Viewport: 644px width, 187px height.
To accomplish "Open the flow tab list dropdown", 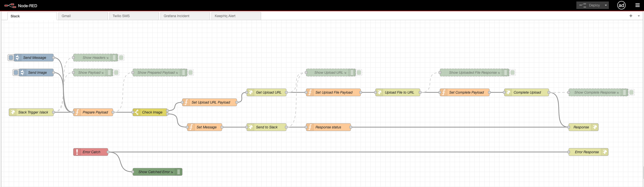I will coord(639,16).
